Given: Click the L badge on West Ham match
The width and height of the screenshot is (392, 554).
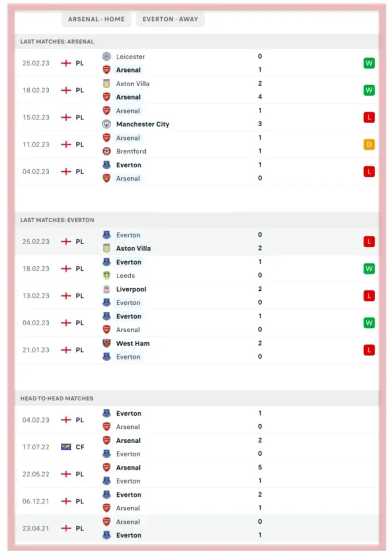Looking at the screenshot, I should tap(369, 350).
